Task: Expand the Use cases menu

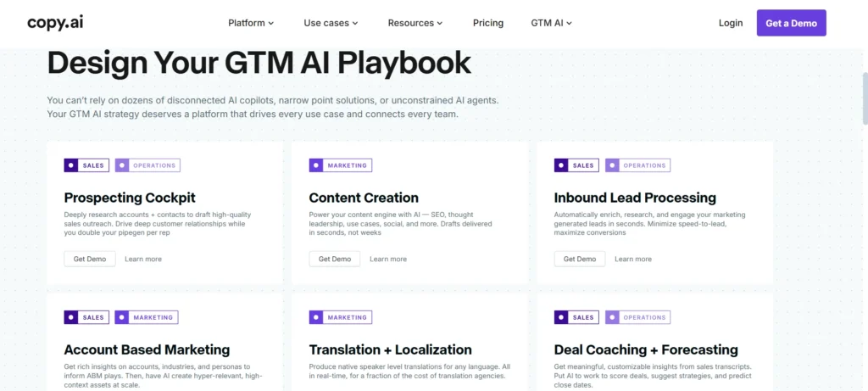Action: (x=331, y=23)
